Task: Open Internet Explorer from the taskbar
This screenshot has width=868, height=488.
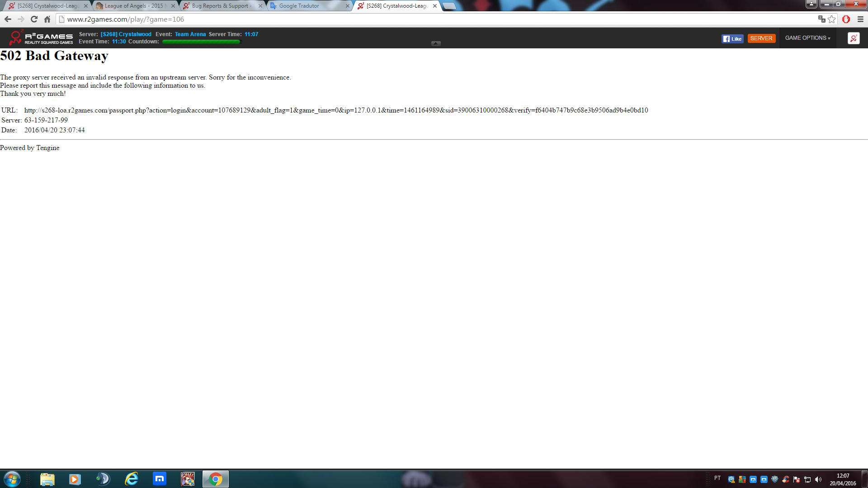Action: pyautogui.click(x=132, y=479)
